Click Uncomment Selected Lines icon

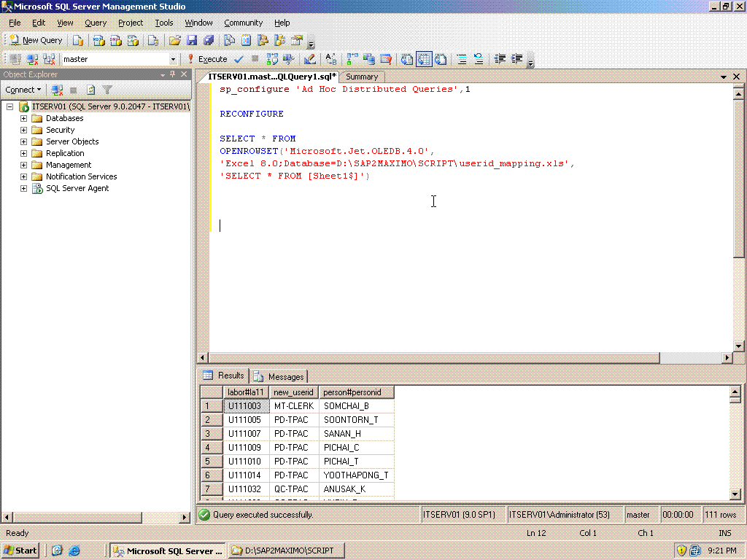(479, 59)
